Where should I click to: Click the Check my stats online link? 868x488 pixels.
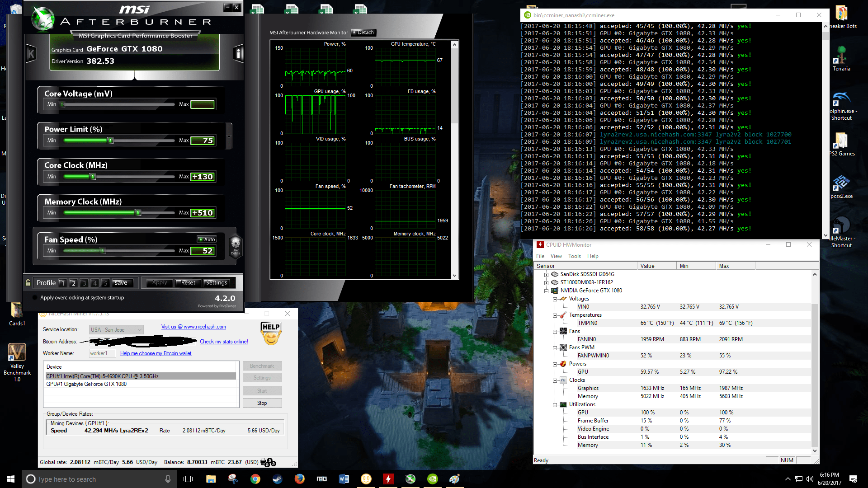tap(224, 342)
